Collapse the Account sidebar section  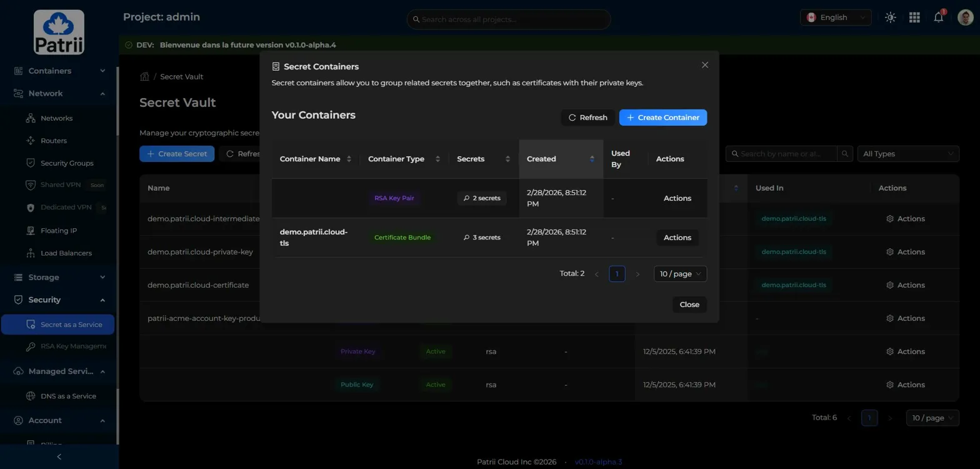[102, 420]
